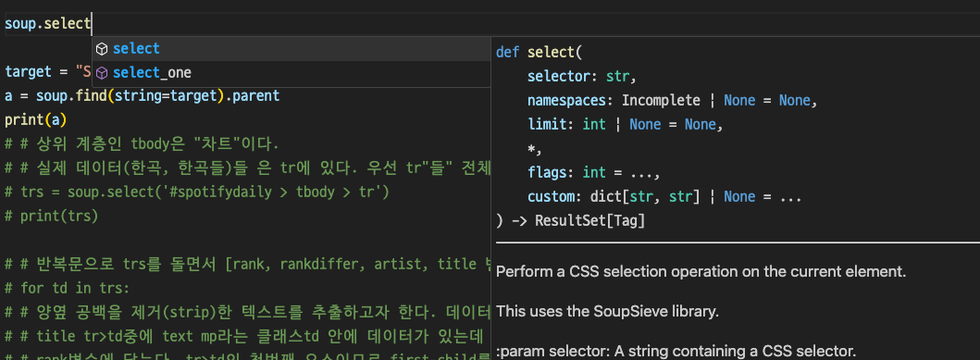Click the commented "for td in trs:" line

(67, 288)
